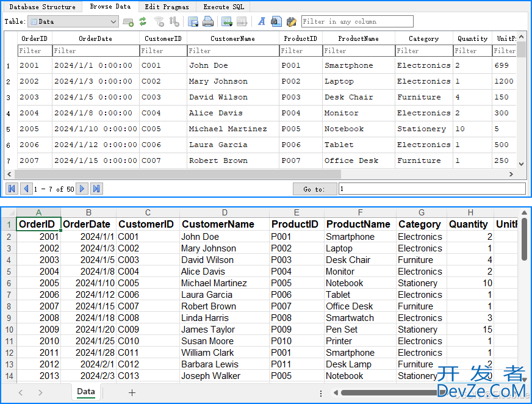
Task: Open dropdown arrow on new record icon
Action: pos(231,25)
